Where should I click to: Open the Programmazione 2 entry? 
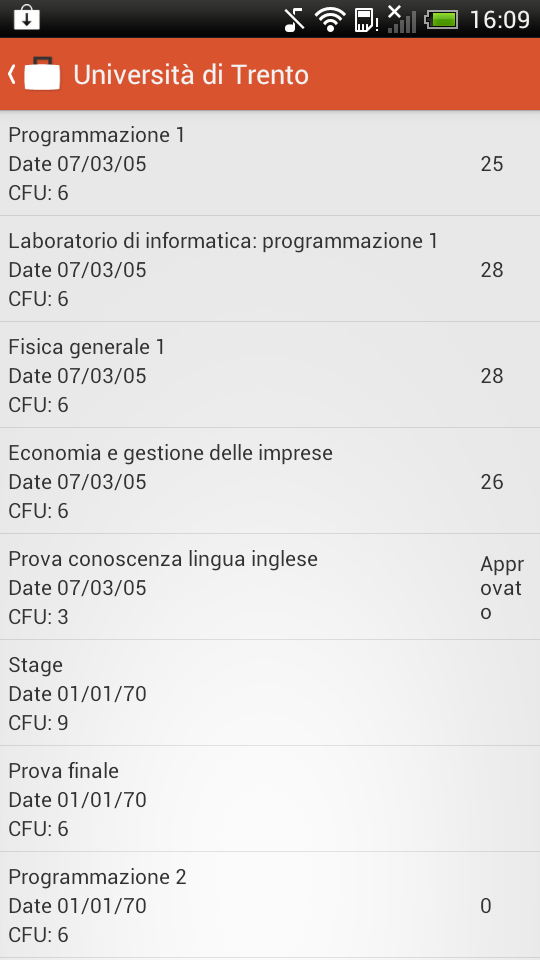[270, 905]
